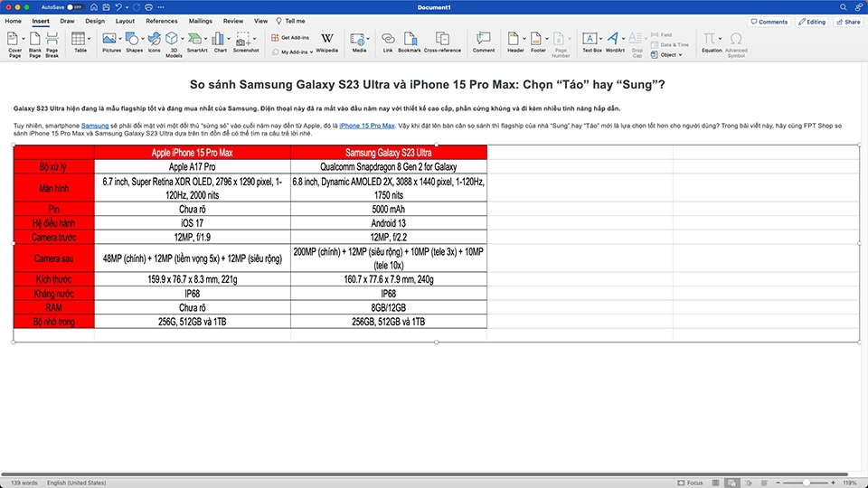Image resolution: width=868 pixels, height=488 pixels.
Task: Switch to Draft view
Action: 765,483
